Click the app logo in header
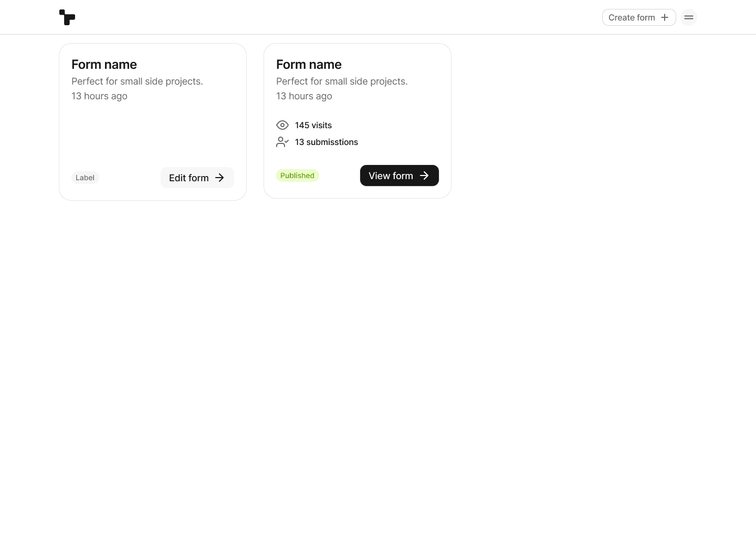The width and height of the screenshot is (756, 538). [x=67, y=17]
